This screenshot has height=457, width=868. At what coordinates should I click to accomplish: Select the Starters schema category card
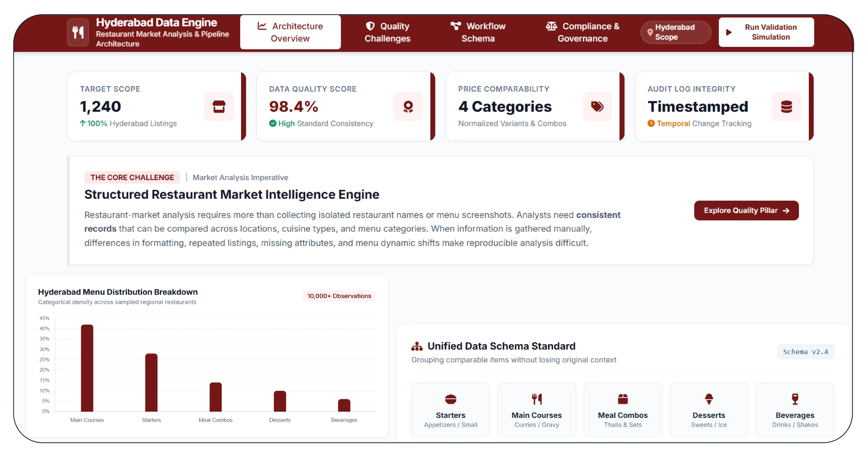coord(450,409)
